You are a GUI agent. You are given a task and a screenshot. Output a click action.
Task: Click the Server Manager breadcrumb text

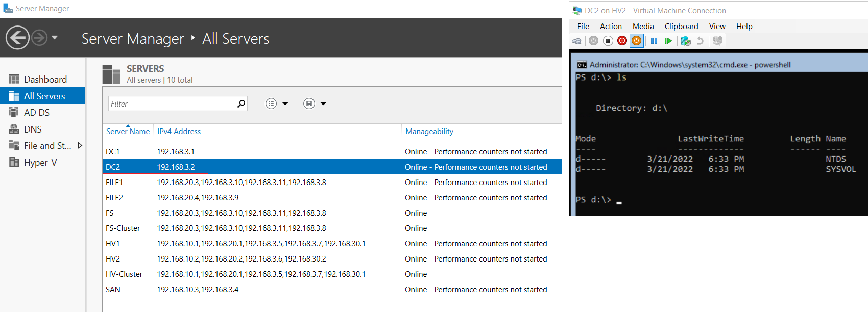(x=133, y=39)
